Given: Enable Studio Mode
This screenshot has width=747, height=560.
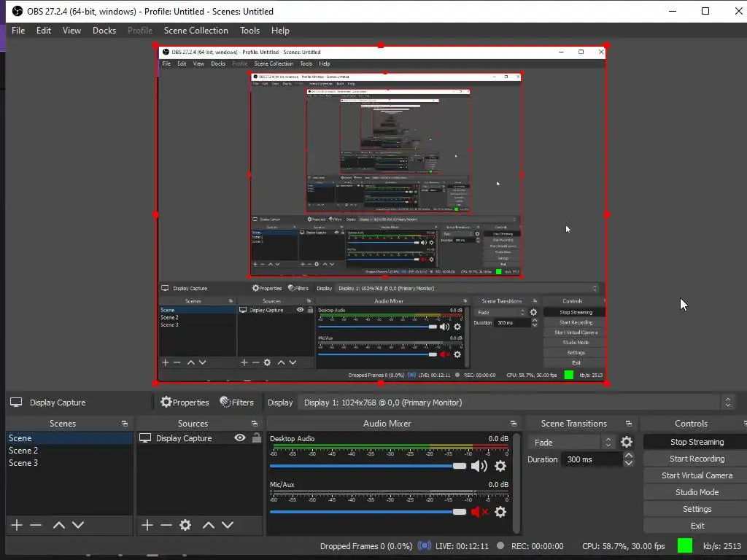Looking at the screenshot, I should click(x=697, y=492).
